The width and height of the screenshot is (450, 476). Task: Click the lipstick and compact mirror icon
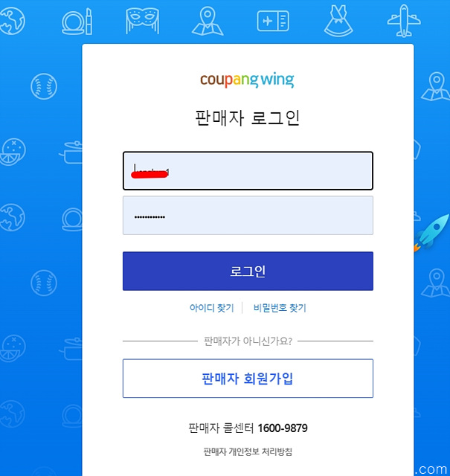(x=77, y=22)
